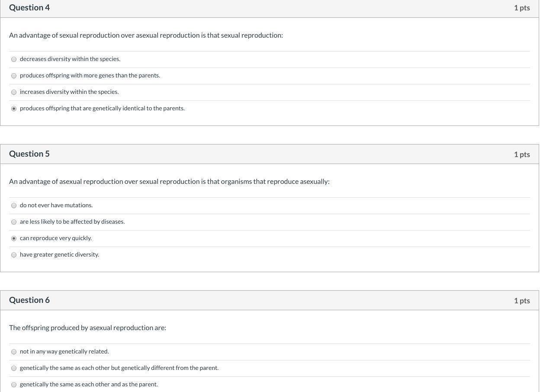Select 'same as each other and as the parent'
Image resolution: width=540 pixels, height=392 pixels.
tap(14, 385)
